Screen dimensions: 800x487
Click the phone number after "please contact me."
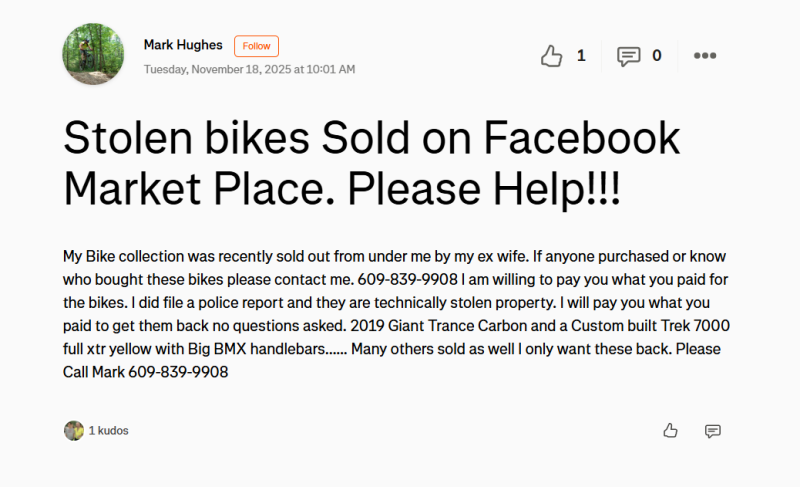(x=403, y=277)
